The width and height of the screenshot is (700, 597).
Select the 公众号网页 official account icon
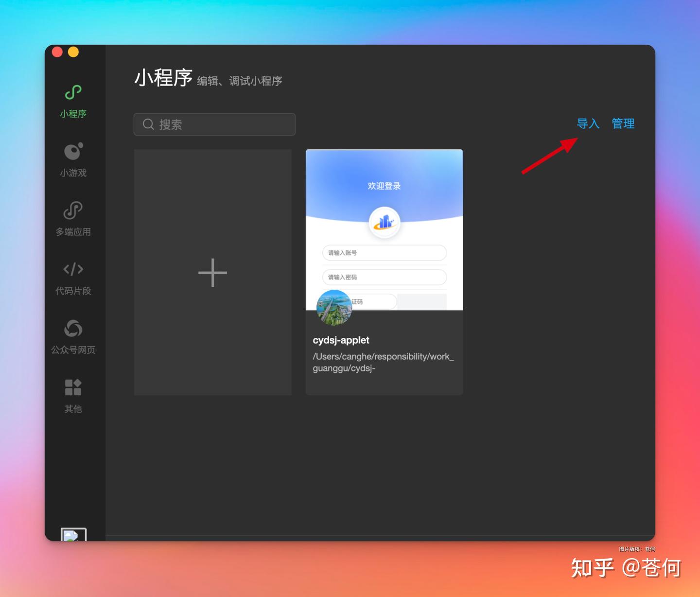tap(73, 329)
